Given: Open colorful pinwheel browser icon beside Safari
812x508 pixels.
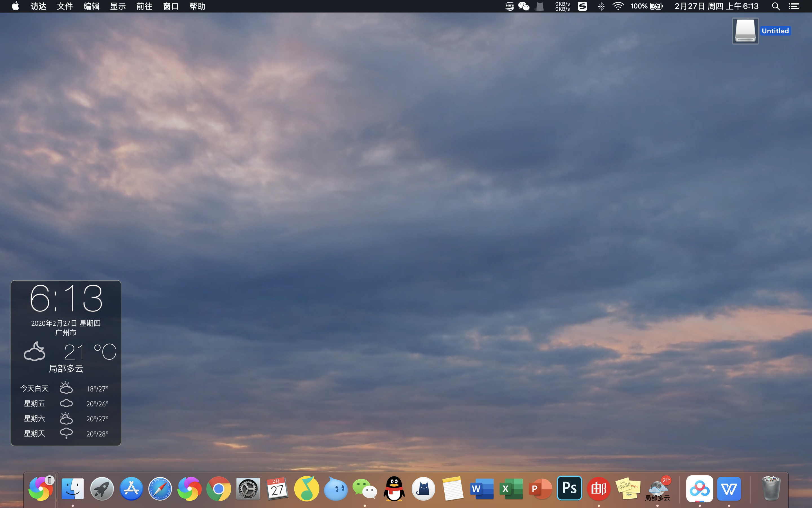Looking at the screenshot, I should click(189, 489).
